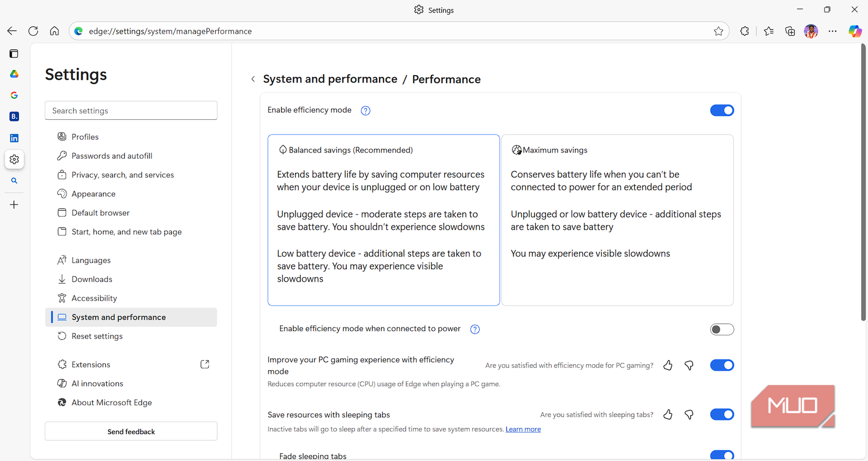This screenshot has width=868, height=461.
Task: Click the vertical page scrollbar
Action: tap(863, 182)
